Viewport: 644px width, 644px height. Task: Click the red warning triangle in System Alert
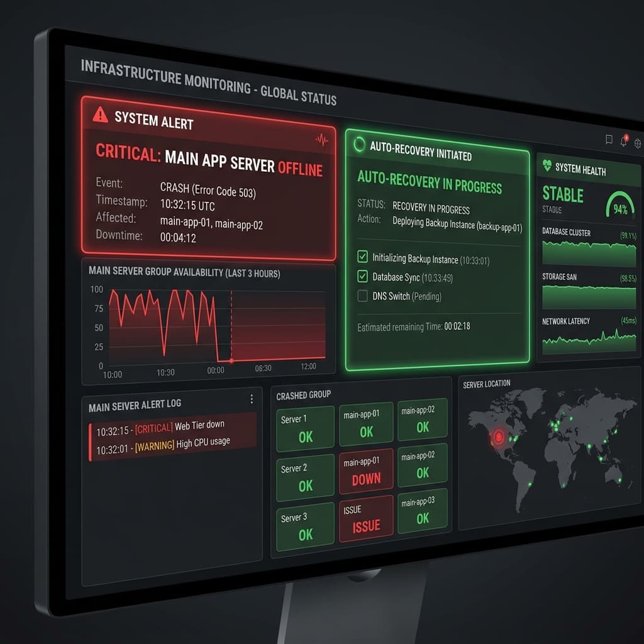point(100,114)
